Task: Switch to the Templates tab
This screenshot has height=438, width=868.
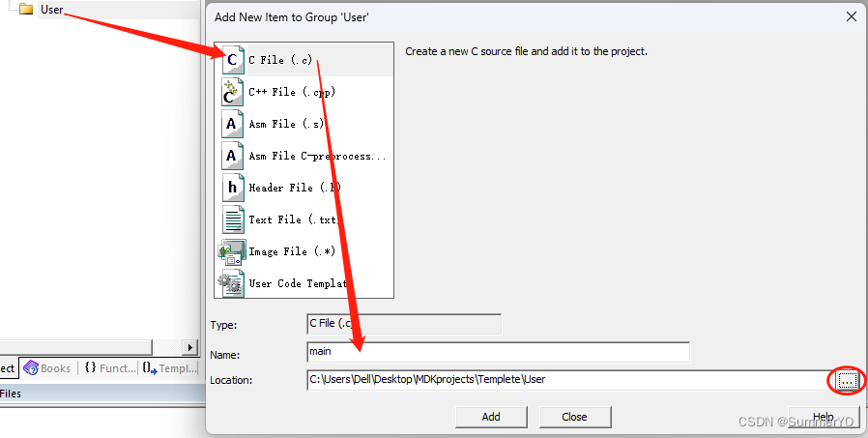Action: click(x=169, y=368)
